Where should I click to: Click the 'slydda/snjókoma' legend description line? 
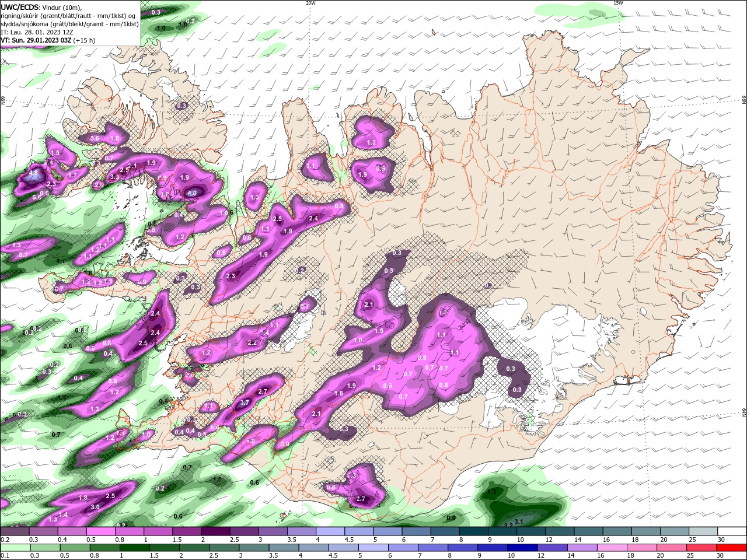(x=69, y=24)
